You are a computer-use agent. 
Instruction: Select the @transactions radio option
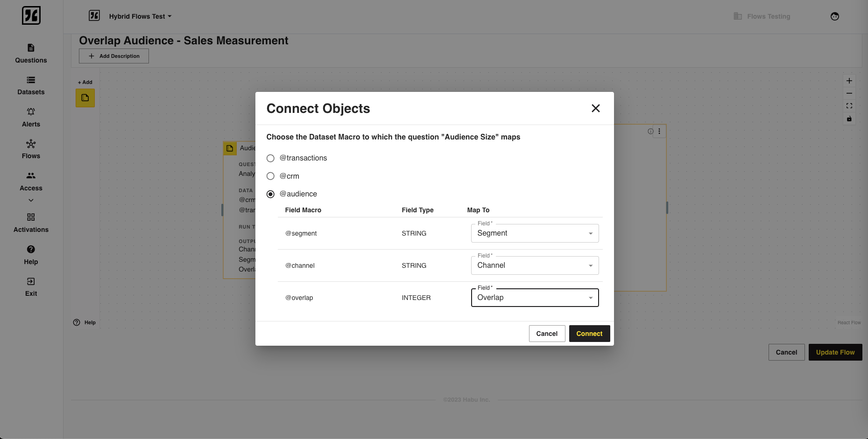click(270, 158)
